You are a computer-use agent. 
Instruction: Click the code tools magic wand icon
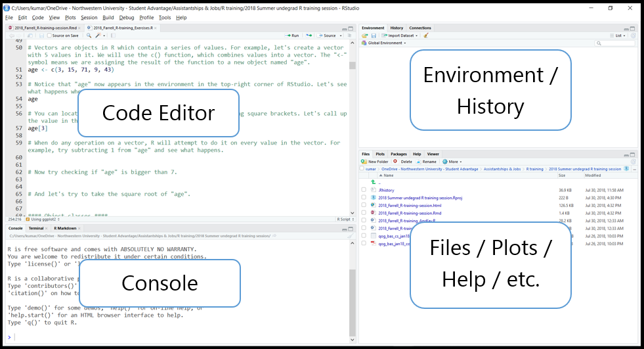(98, 35)
